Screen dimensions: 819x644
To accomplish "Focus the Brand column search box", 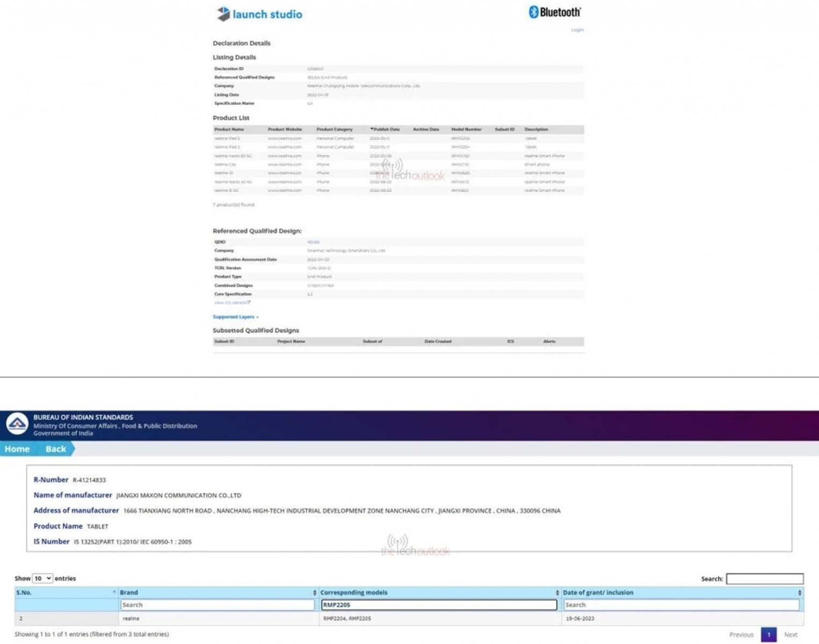I will 217,605.
